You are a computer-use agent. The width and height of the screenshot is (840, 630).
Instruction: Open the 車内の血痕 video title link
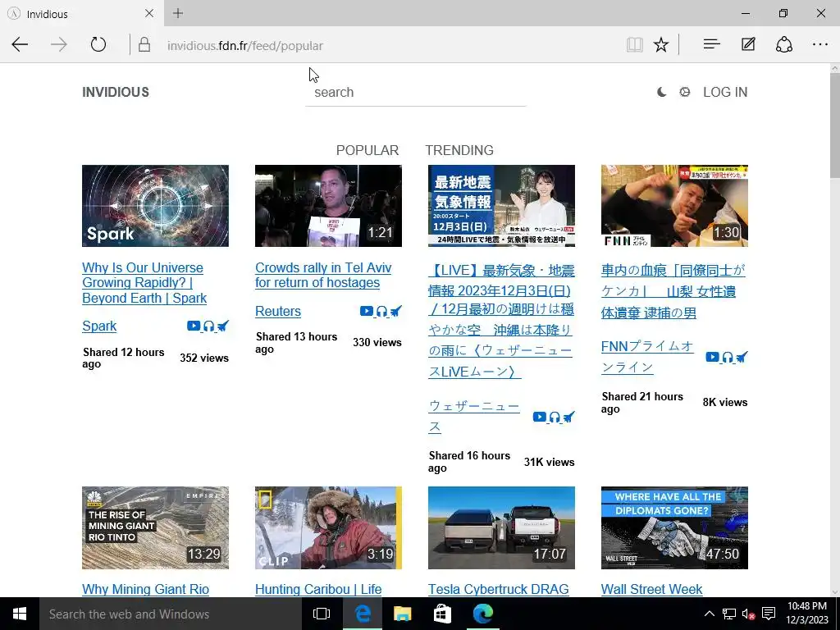tap(673, 291)
